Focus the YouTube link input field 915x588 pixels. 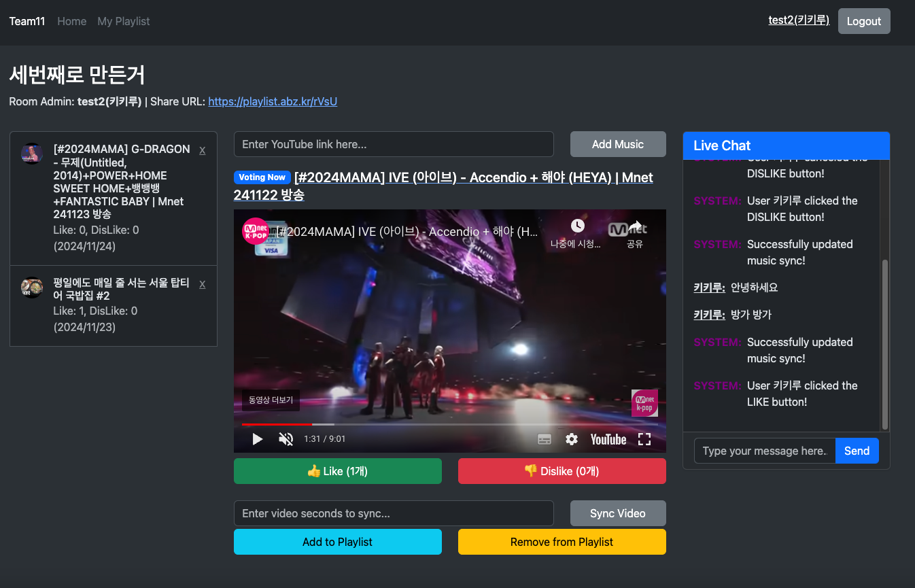394,144
